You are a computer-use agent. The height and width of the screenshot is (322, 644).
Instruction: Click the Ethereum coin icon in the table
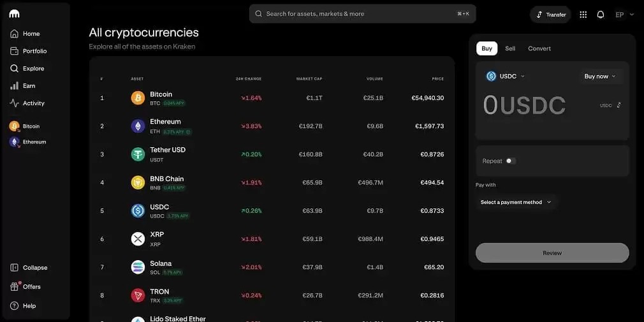[138, 126]
